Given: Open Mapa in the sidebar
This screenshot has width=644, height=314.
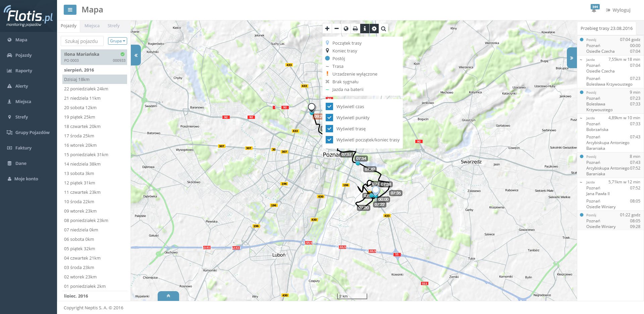Looking at the screenshot, I should [x=21, y=40].
